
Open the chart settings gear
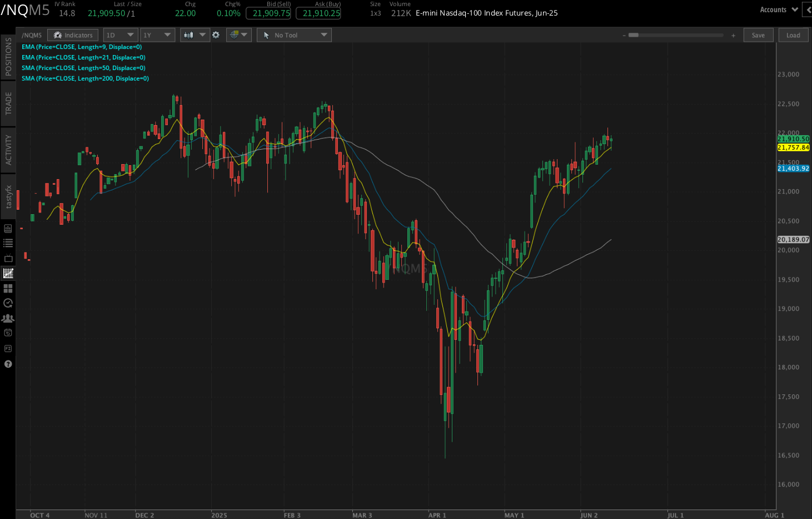(216, 34)
